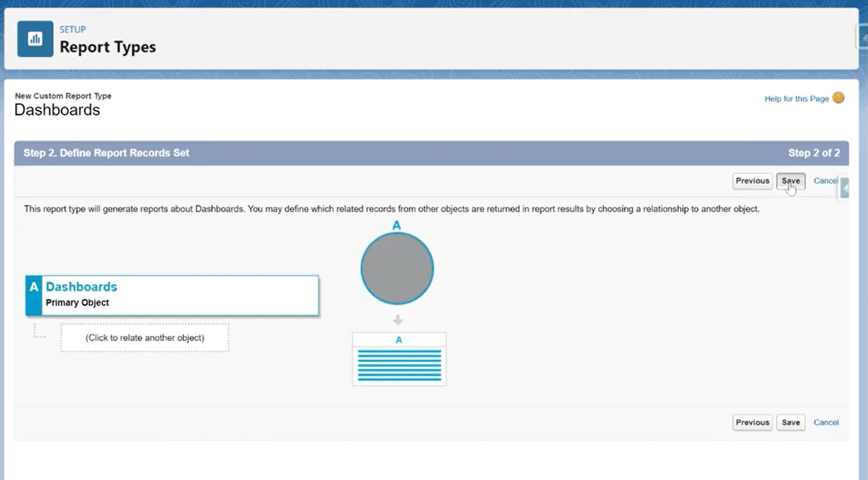Open the Help for this Page icon
The width and height of the screenshot is (868, 480).
[x=838, y=98]
